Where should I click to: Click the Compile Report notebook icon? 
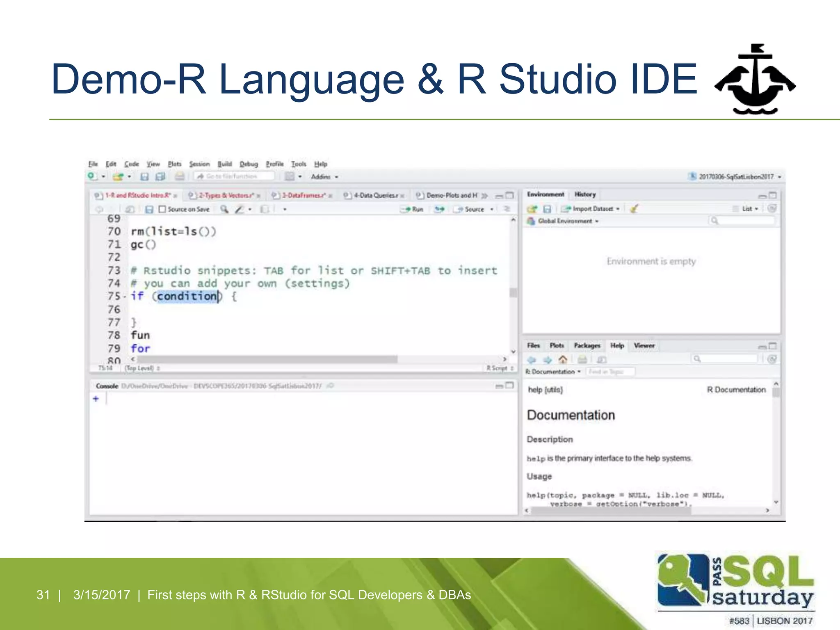265,209
